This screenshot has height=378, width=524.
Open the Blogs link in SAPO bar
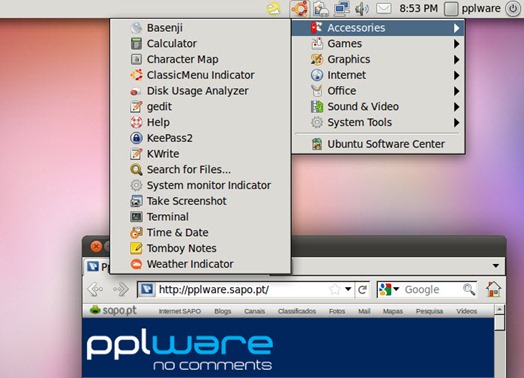click(x=223, y=311)
